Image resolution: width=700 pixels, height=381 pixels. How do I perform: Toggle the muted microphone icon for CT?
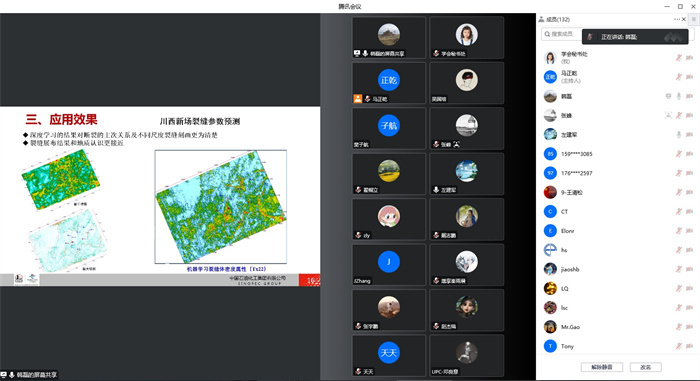679,211
